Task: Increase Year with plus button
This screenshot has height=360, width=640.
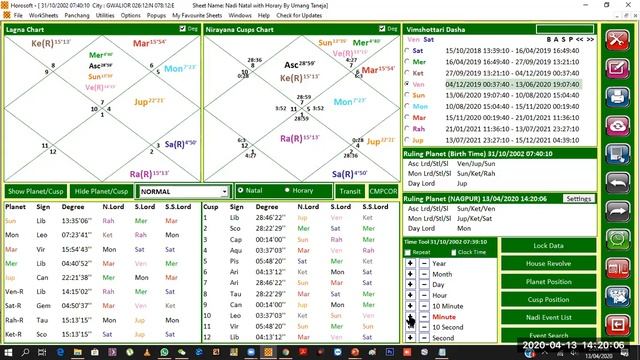Action: 410,263
